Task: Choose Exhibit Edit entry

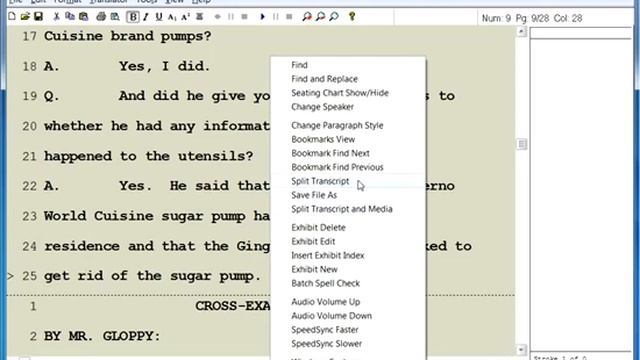Action: point(313,241)
